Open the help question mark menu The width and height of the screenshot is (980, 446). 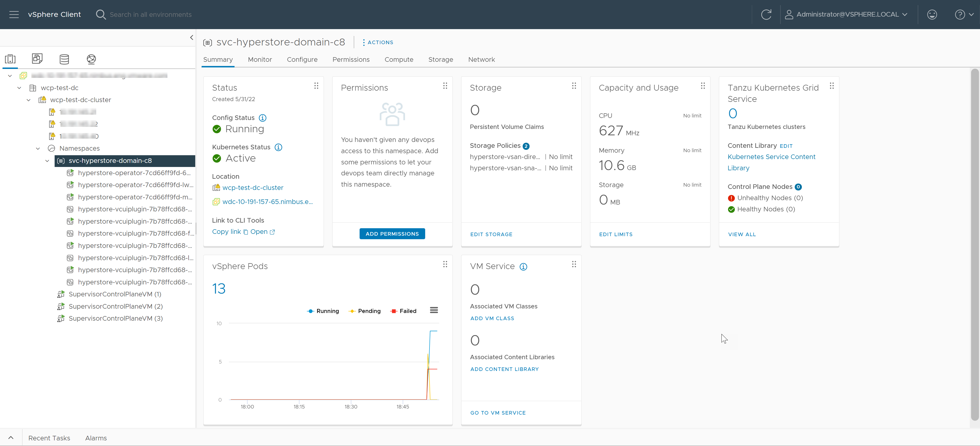pos(964,15)
